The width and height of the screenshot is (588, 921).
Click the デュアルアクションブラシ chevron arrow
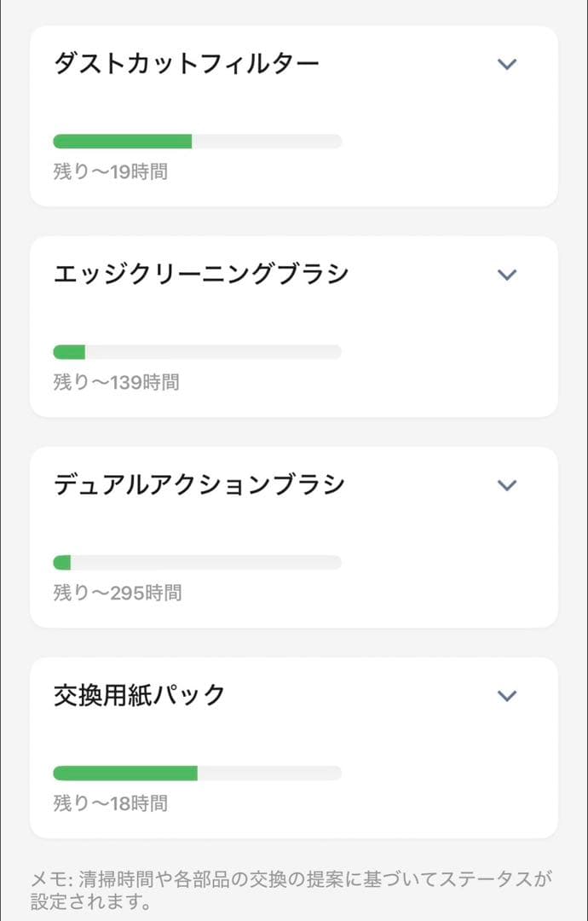click(x=508, y=484)
